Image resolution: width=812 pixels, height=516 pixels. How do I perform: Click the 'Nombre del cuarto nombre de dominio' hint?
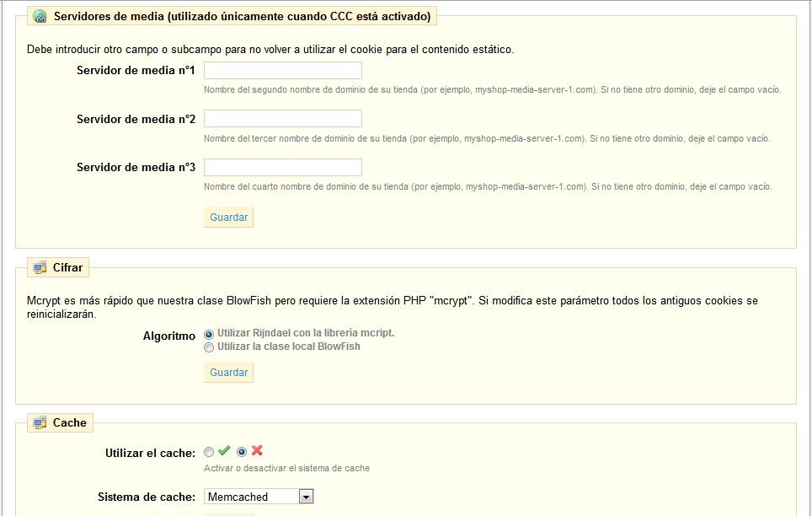[488, 186]
